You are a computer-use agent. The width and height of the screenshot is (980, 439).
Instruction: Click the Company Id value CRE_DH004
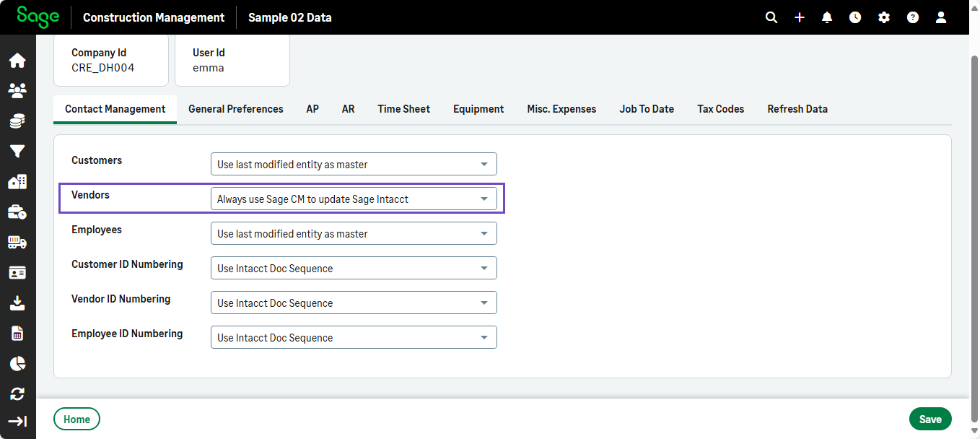point(103,68)
